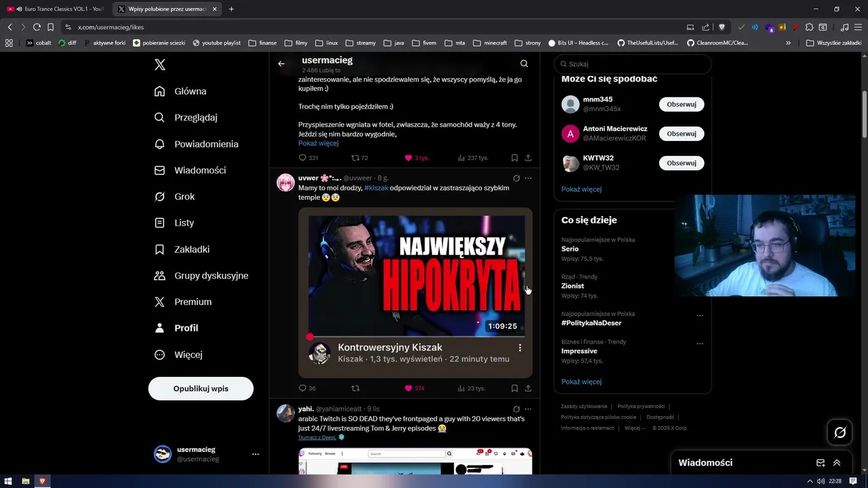
Task: Click video progress bar marker
Action: click(310, 337)
